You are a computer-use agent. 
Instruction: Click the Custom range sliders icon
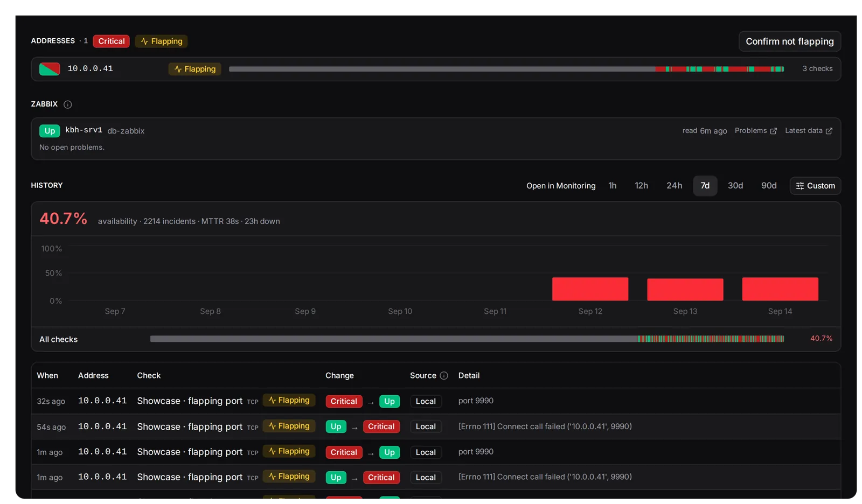click(800, 186)
